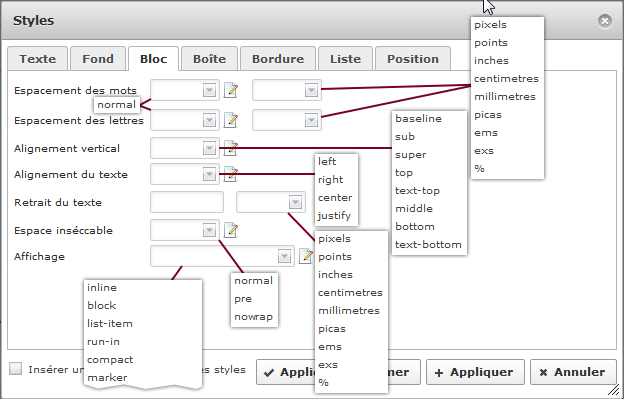Open the Alignement du texte dropdown
624x399 pixels.
[209, 174]
